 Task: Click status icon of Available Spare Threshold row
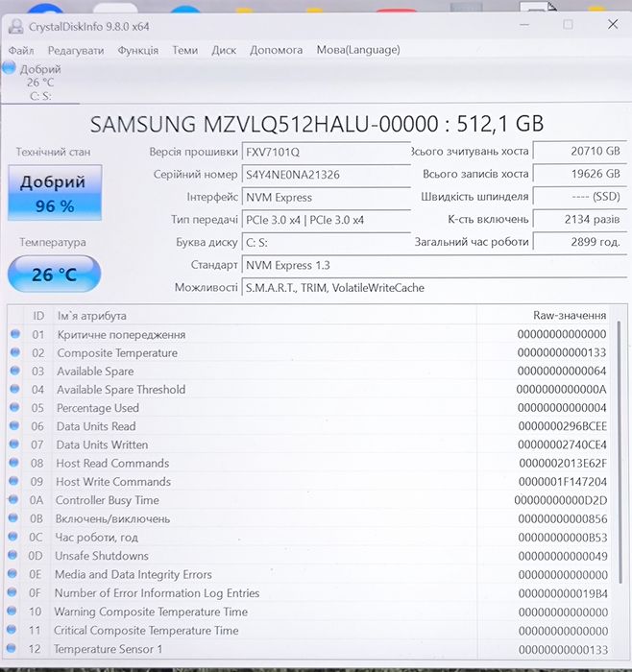pyautogui.click(x=14, y=389)
